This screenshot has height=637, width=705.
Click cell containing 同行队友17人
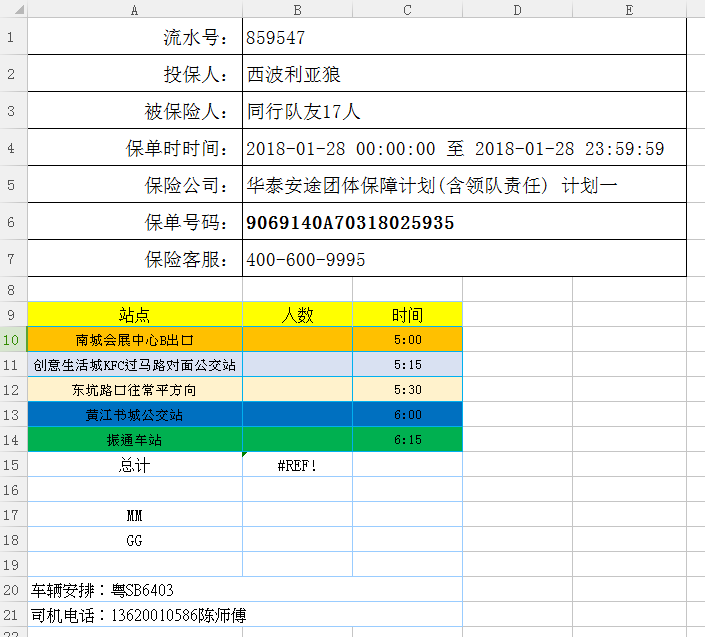(x=464, y=111)
